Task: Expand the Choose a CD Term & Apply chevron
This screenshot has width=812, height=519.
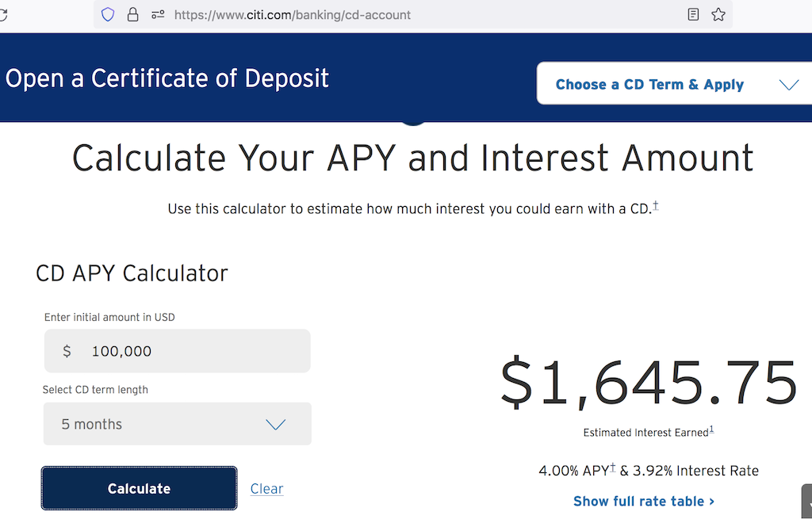Action: pyautogui.click(x=787, y=84)
